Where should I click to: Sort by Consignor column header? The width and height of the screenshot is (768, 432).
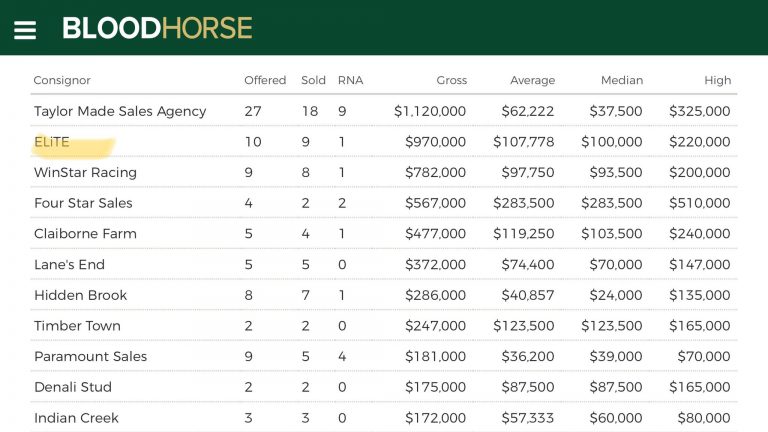[62, 80]
